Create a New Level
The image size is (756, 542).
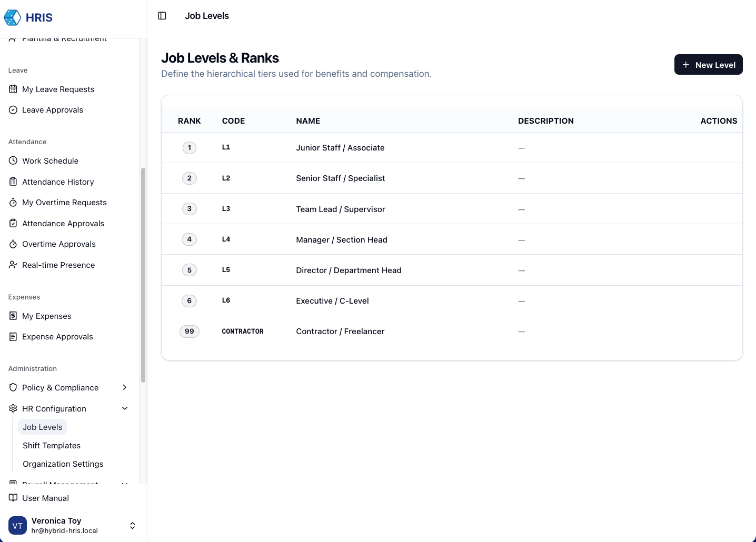tap(708, 65)
